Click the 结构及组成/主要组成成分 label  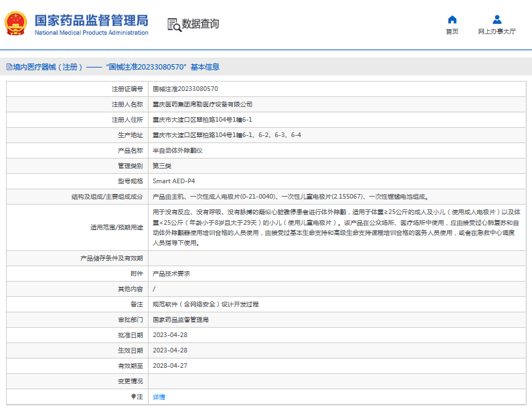(x=107, y=197)
